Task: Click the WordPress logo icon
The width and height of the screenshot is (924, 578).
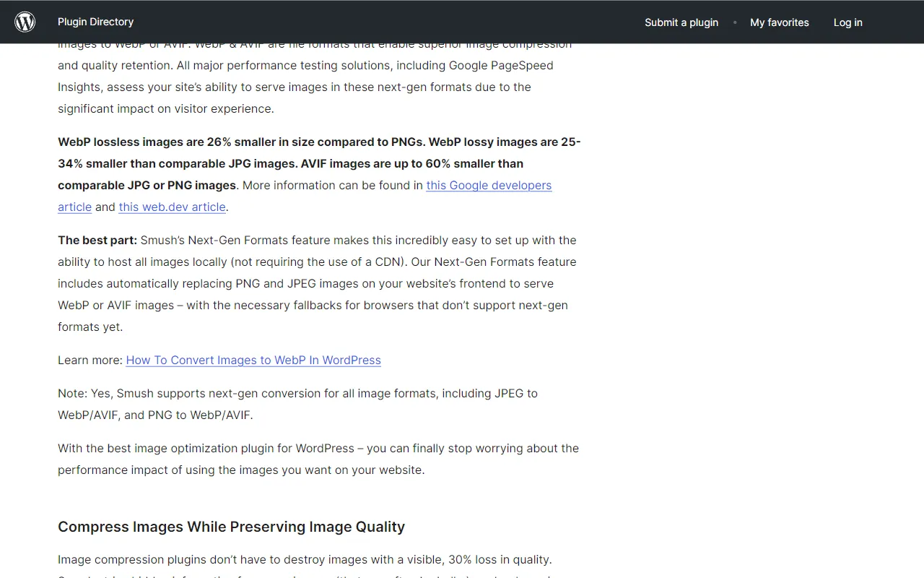Action: [x=25, y=22]
